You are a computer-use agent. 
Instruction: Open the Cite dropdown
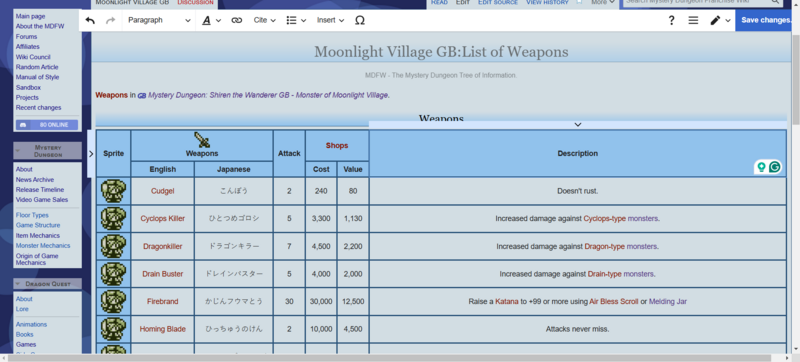tap(264, 20)
